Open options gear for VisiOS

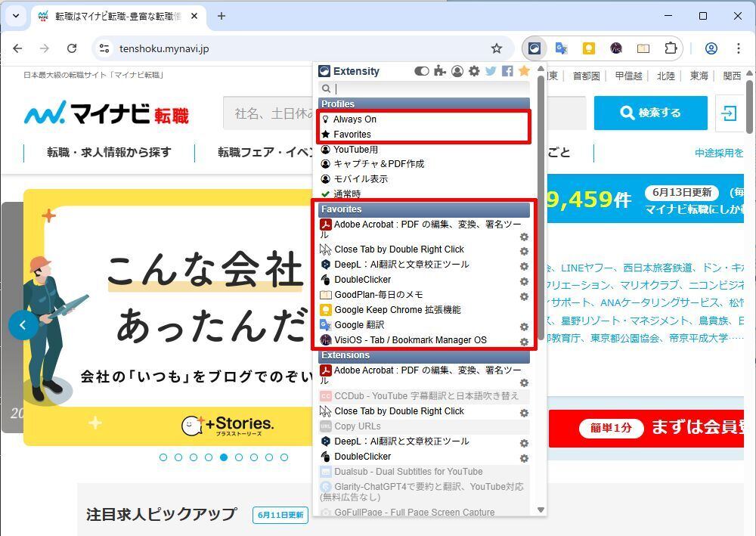pyautogui.click(x=524, y=342)
